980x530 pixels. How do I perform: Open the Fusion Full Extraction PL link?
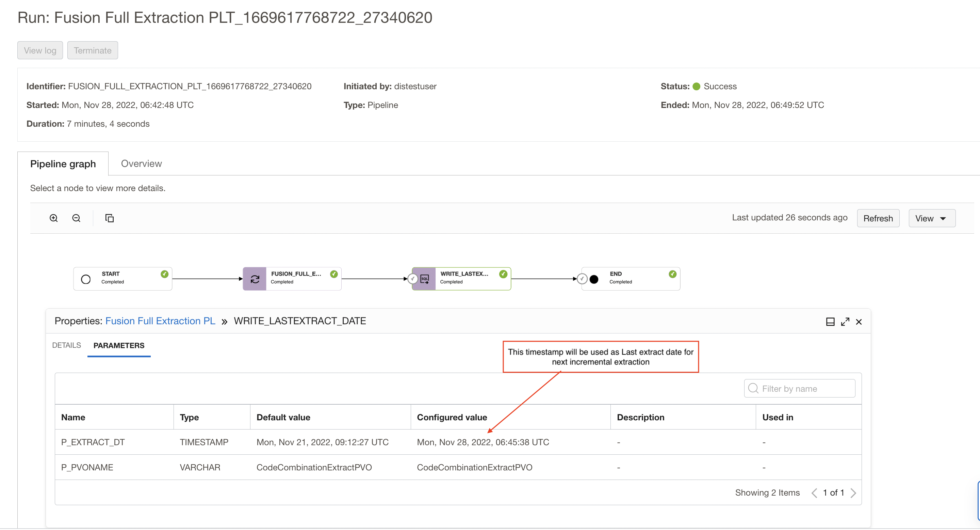pos(160,321)
